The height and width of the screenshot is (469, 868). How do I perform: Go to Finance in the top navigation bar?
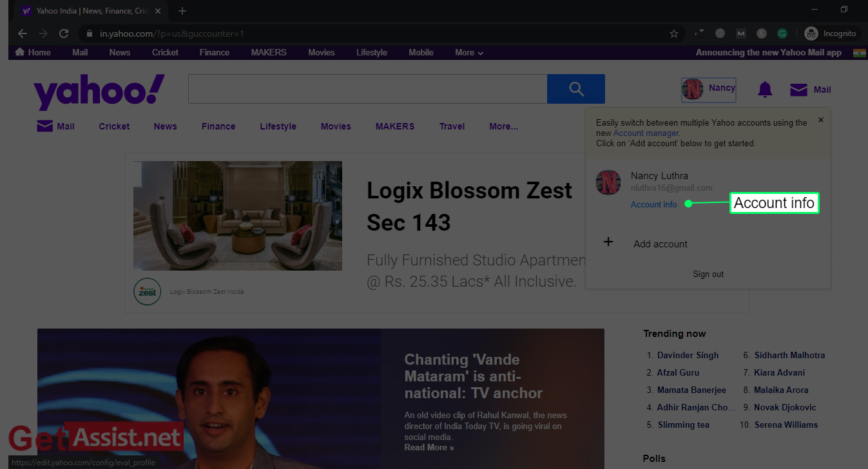point(215,53)
